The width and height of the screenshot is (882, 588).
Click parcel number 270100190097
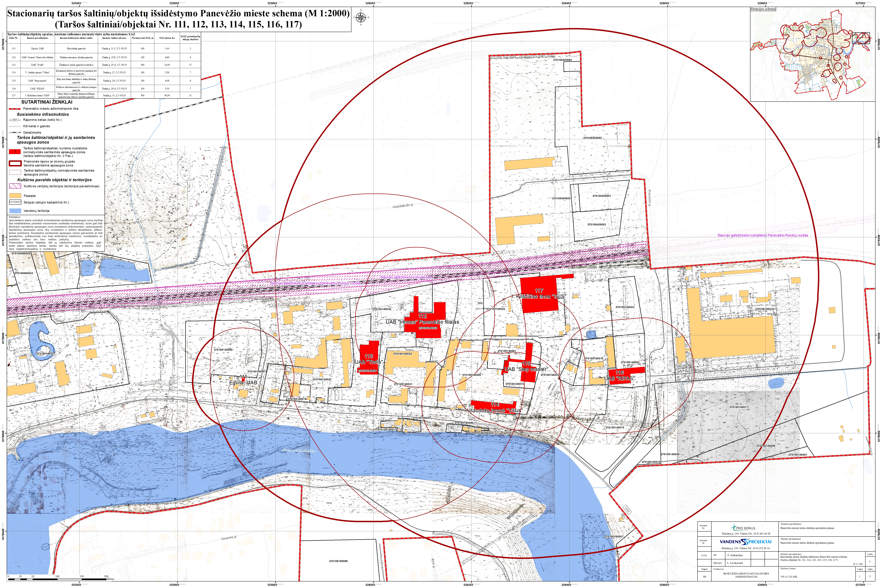[614, 537]
